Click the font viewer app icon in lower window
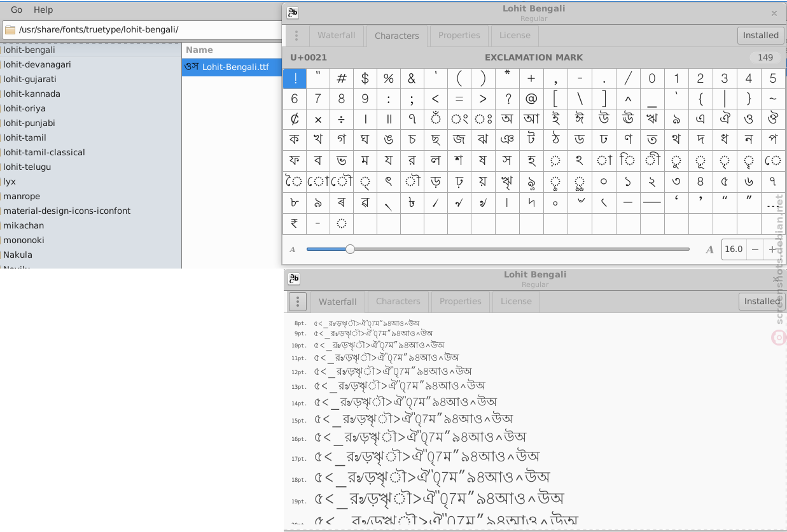Image resolution: width=787 pixels, height=532 pixels. coord(294,279)
